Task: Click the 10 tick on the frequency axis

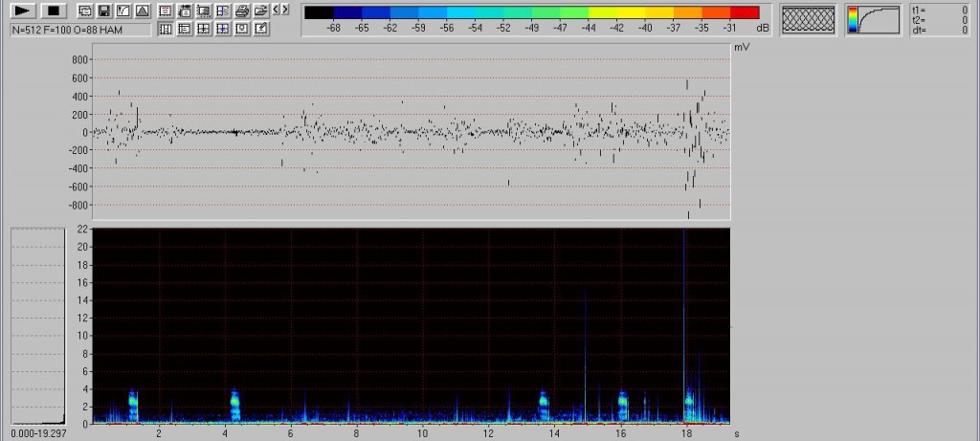Action: (82, 336)
